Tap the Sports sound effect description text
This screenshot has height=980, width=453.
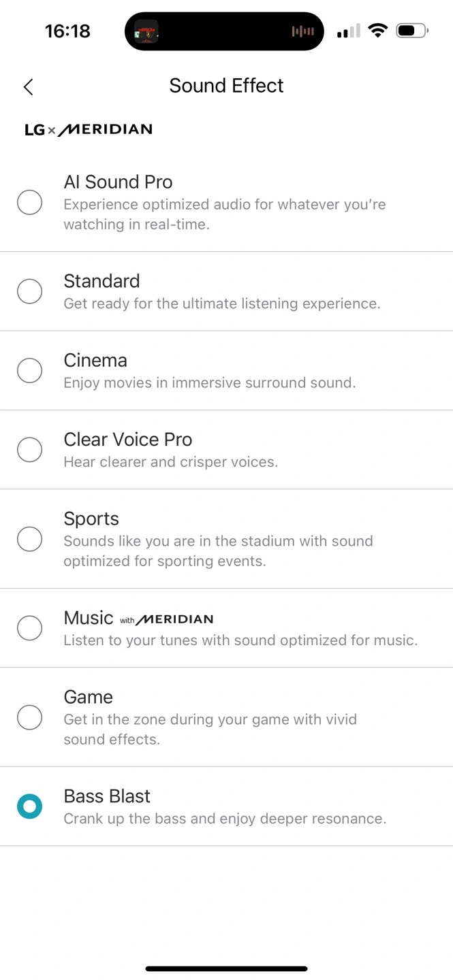(x=218, y=551)
